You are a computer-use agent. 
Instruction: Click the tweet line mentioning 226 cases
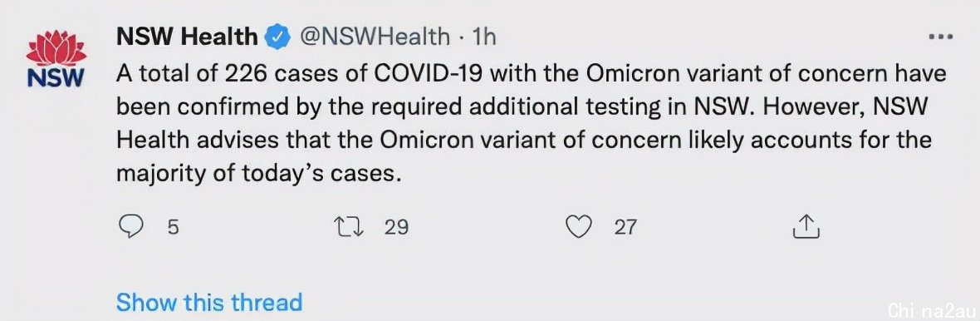[x=532, y=75]
